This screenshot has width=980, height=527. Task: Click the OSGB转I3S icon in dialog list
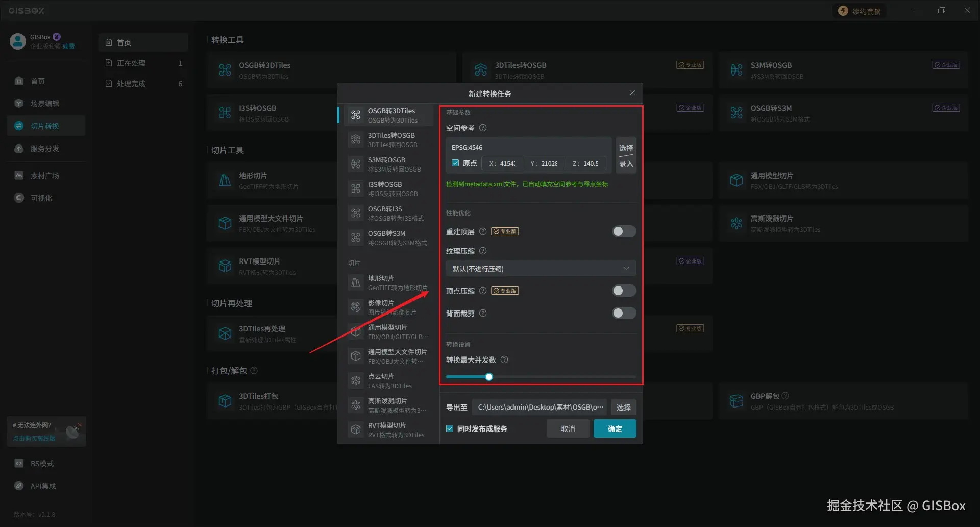(356, 213)
